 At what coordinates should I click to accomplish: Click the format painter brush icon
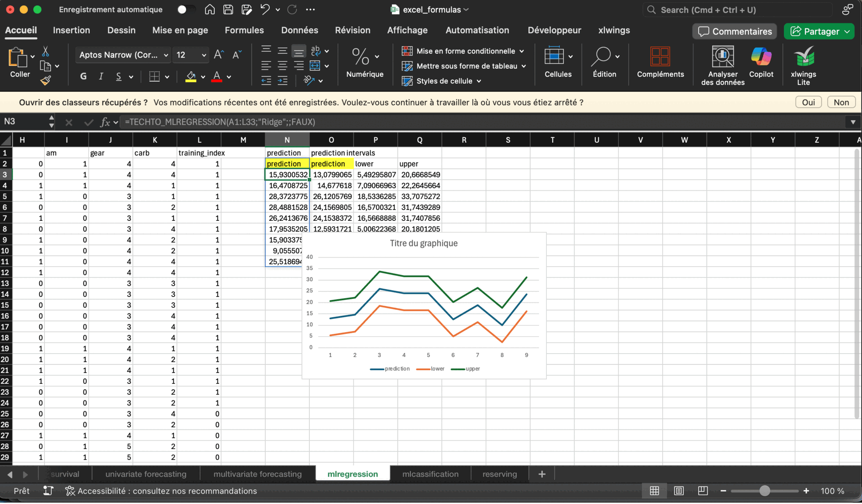[45, 81]
